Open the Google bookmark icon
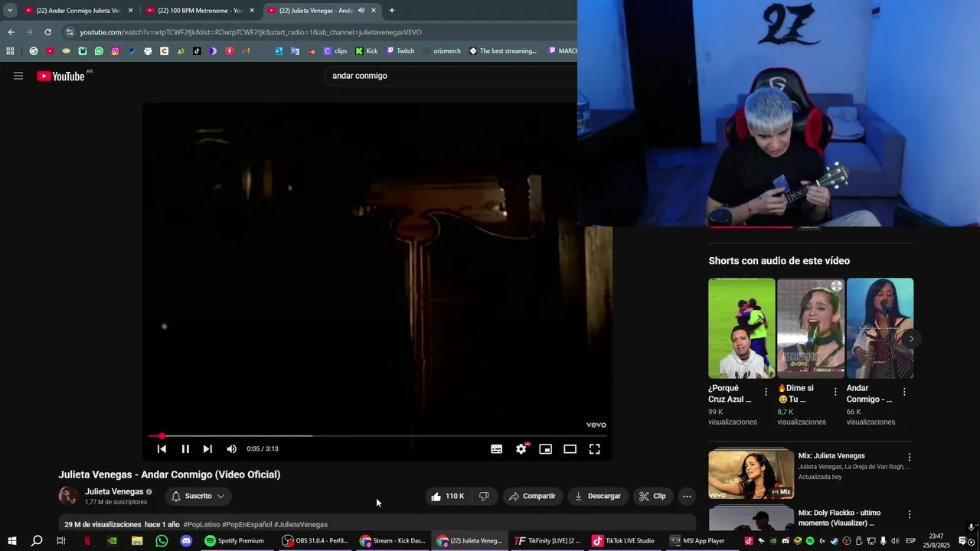980x551 pixels. pyautogui.click(x=33, y=51)
